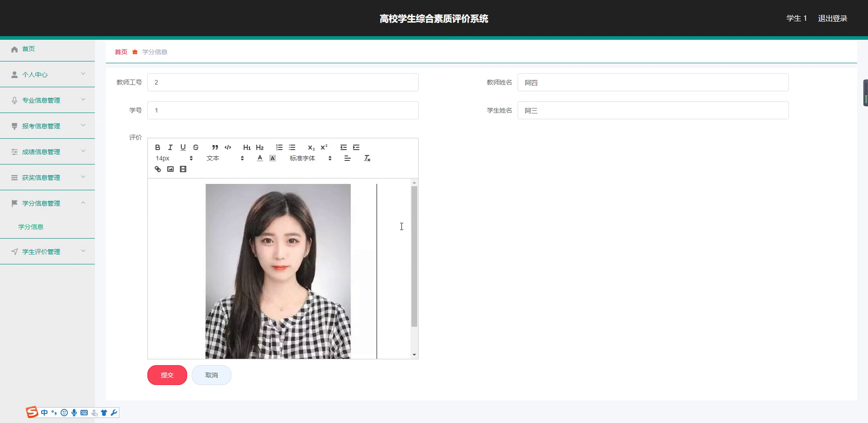Screen dimensions: 868x423
Task: Apply superscript formatting
Action: click(324, 147)
